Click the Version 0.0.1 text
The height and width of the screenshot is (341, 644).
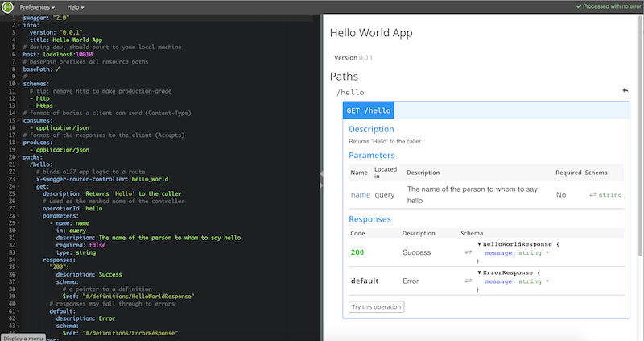point(353,57)
